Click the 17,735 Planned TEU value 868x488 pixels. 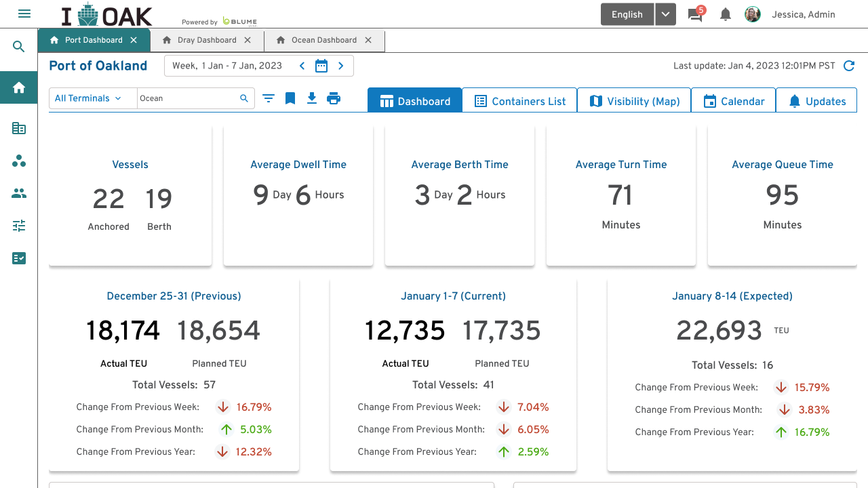[x=502, y=330]
